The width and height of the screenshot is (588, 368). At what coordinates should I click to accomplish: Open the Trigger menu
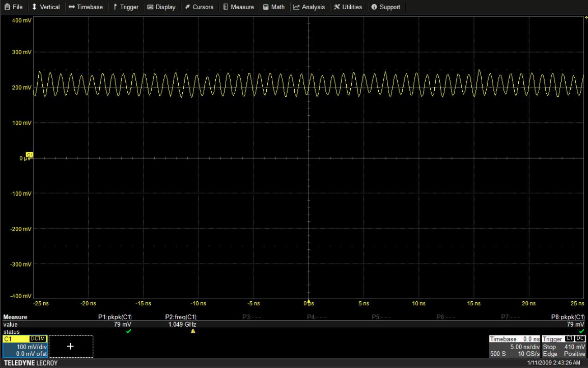tap(126, 7)
